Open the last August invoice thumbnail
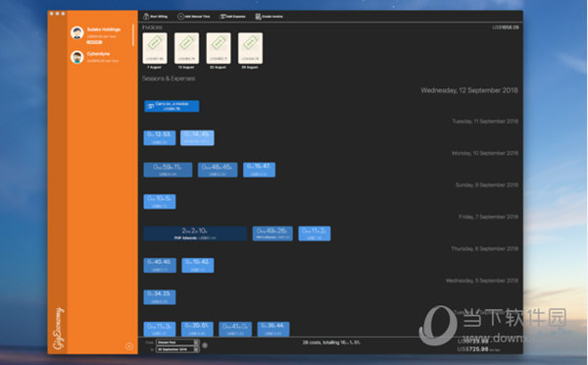 tap(250, 48)
